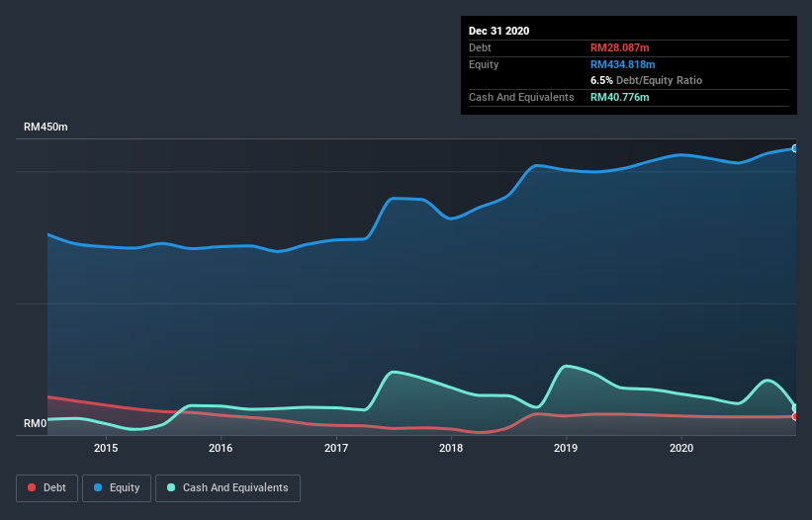The height and width of the screenshot is (520, 812).
Task: Click the blue Equity endpoint marker
Action: [x=795, y=148]
